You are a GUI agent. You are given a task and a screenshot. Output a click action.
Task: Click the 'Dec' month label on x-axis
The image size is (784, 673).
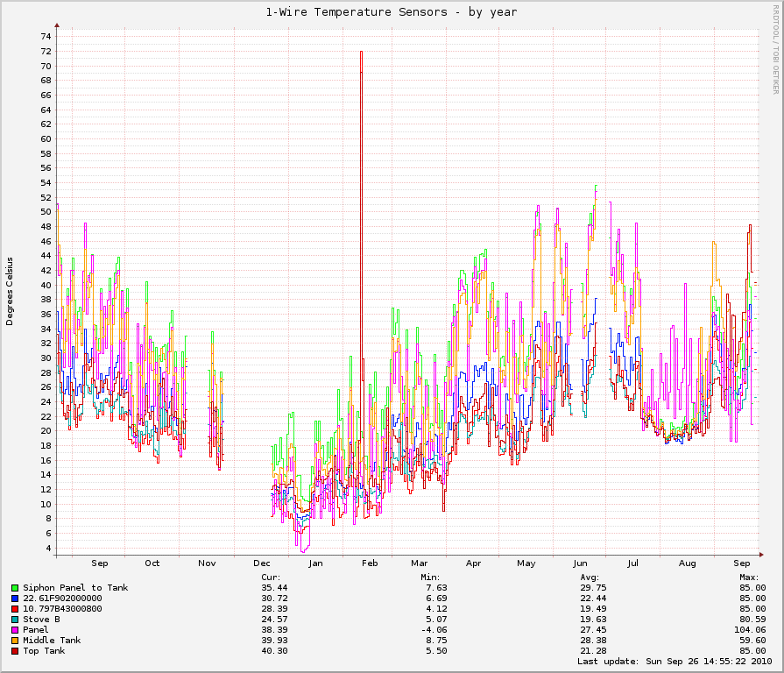[262, 563]
